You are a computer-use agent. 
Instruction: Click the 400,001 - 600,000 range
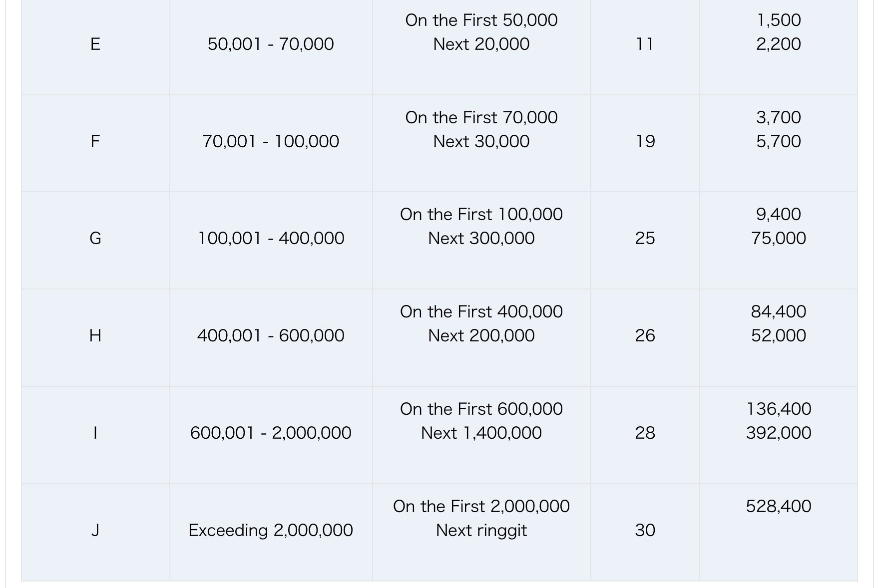271,336
